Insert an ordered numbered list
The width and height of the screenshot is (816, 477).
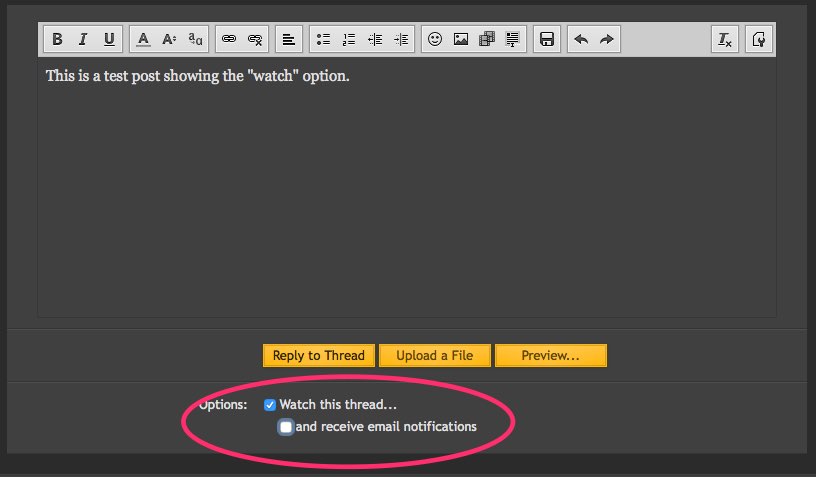(349, 39)
